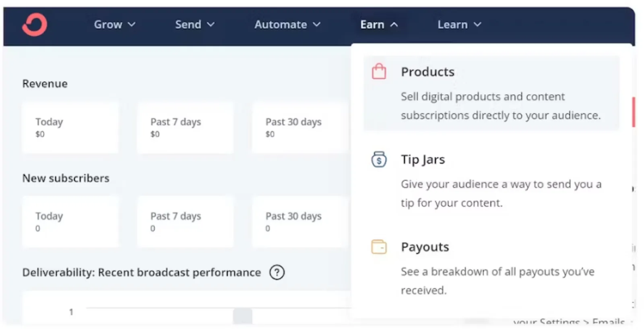Click the Tip Jars jar icon
Screen dimensions: 644x336
tap(378, 160)
